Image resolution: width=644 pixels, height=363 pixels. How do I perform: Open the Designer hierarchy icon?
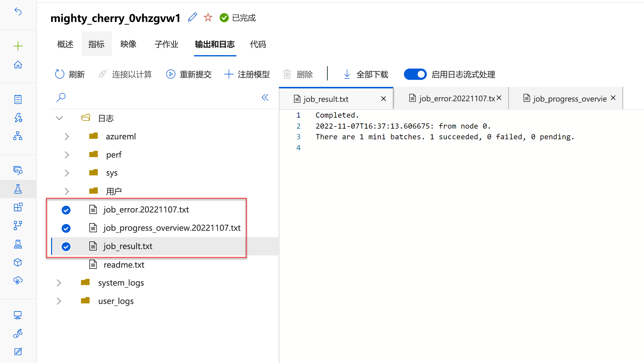(x=18, y=136)
